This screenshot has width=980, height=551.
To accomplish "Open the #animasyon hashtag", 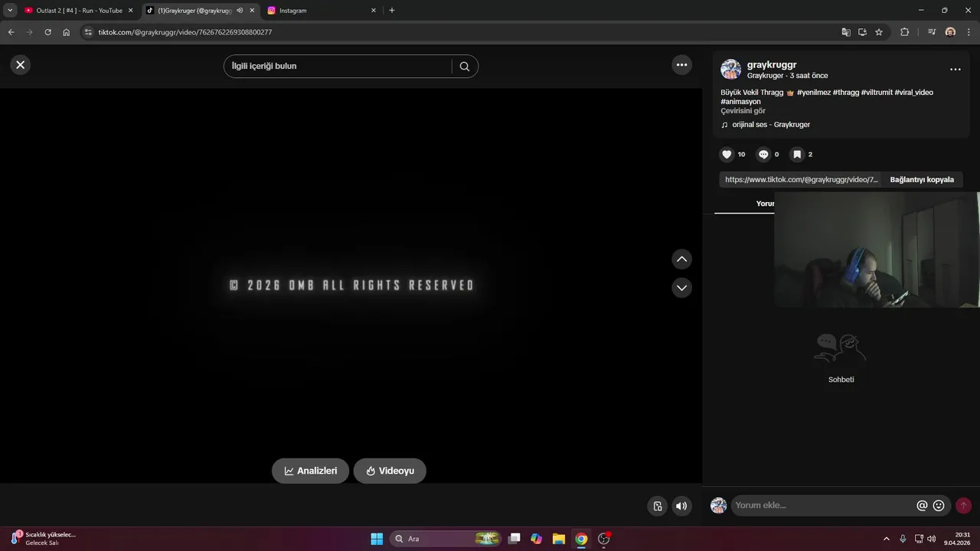I will point(740,102).
